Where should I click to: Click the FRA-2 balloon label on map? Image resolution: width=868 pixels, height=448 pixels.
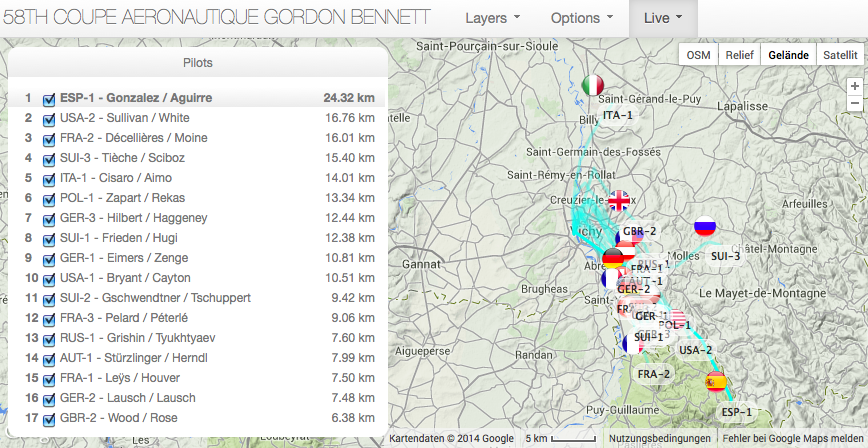(x=654, y=374)
